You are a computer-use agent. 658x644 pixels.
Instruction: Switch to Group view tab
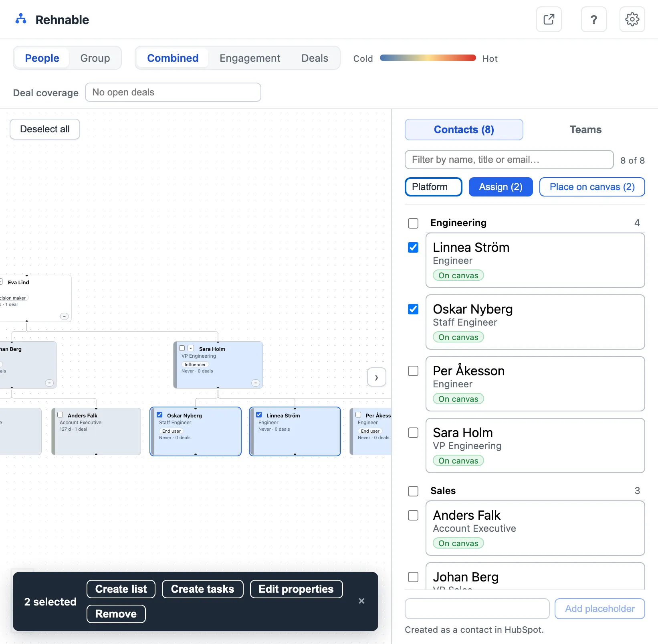pos(95,58)
